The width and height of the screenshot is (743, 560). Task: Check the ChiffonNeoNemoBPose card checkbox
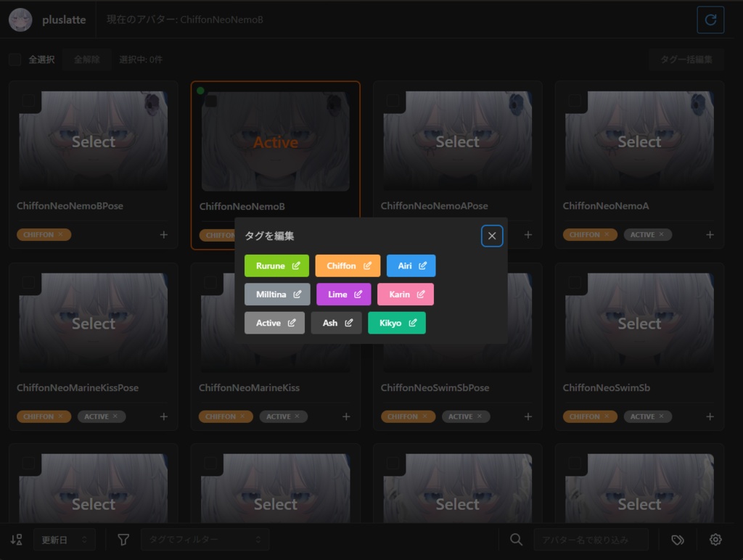28,102
